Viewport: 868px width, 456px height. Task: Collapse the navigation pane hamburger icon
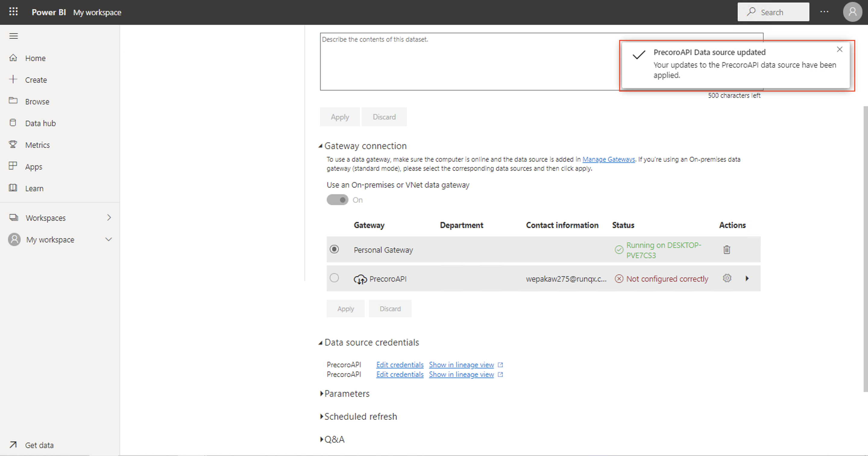(14, 36)
